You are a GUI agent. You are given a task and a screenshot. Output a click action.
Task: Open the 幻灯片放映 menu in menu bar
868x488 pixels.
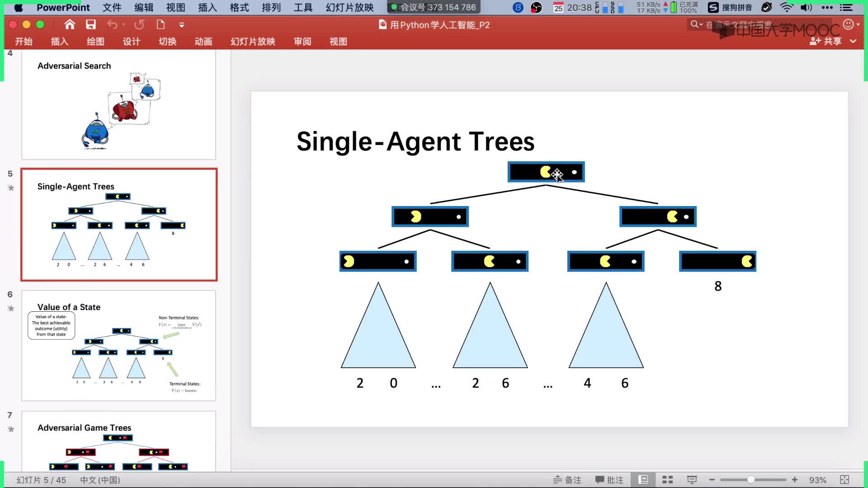(350, 8)
